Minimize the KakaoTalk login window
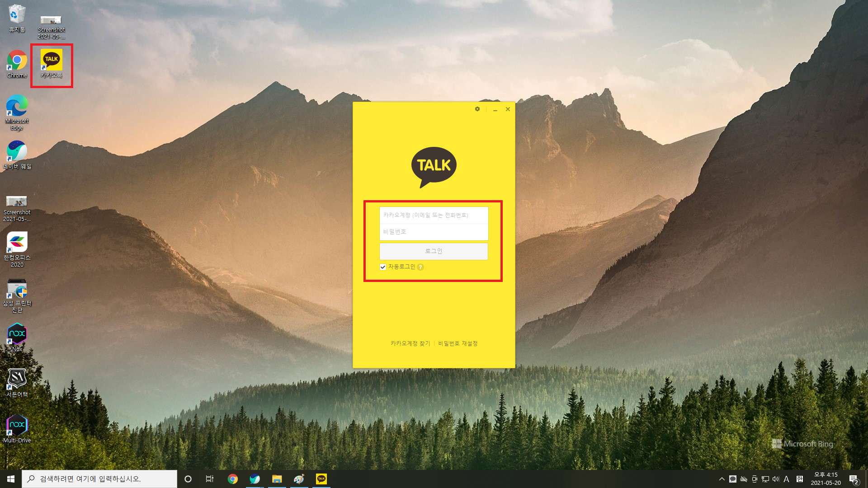This screenshot has height=488, width=868. pyautogui.click(x=495, y=109)
